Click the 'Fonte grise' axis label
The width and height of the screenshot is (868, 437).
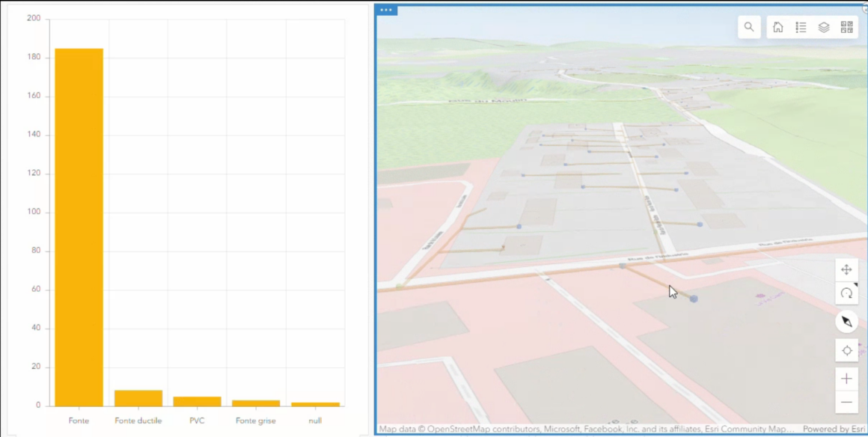(x=256, y=421)
